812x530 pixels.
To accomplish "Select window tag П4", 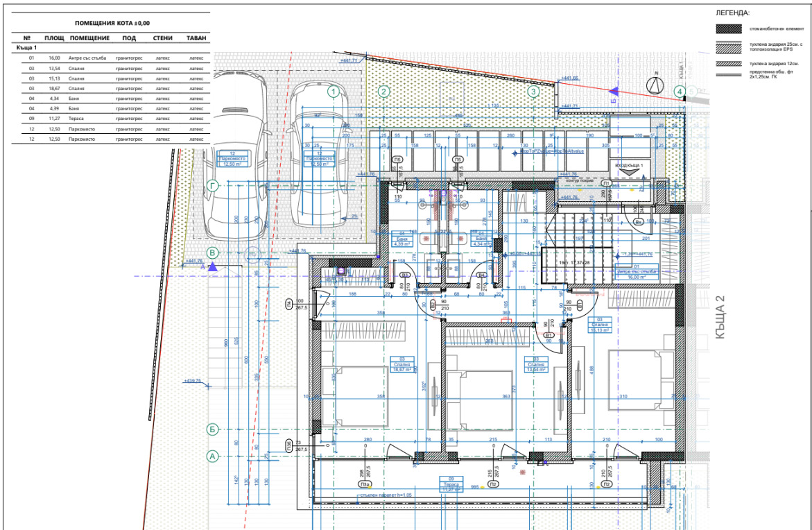I will pyautogui.click(x=288, y=304).
